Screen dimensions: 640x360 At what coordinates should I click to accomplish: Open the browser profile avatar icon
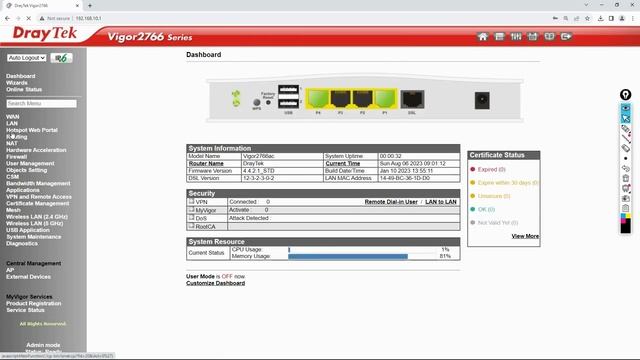click(622, 18)
